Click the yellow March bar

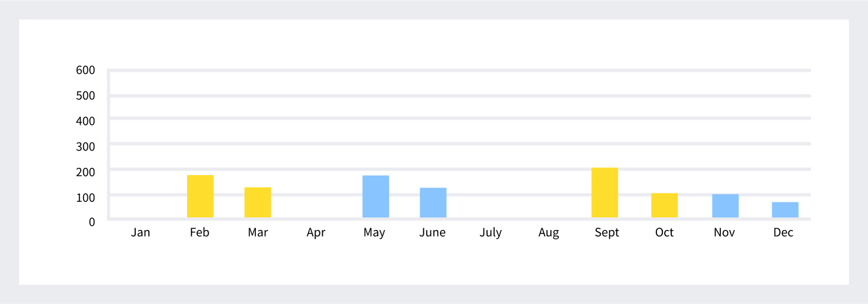258,202
